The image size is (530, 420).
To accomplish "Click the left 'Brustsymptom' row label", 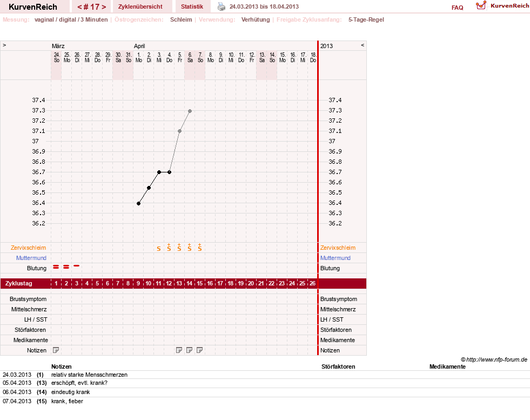I will 28,299.
